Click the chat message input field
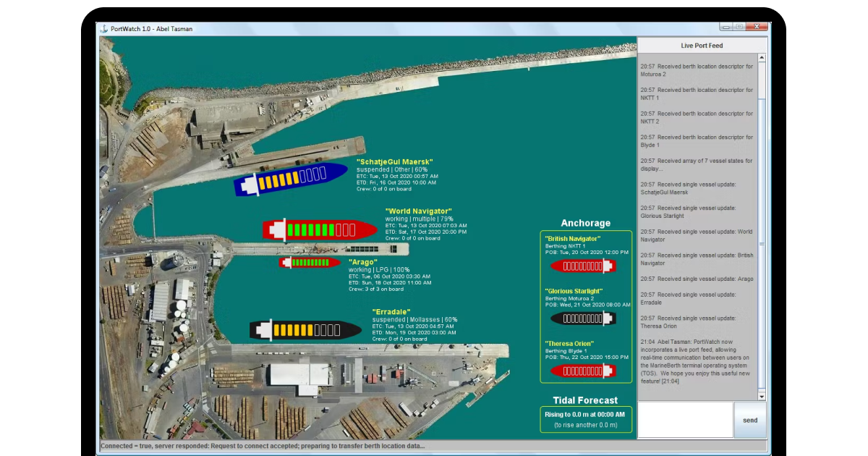868x456 pixels. [686, 420]
